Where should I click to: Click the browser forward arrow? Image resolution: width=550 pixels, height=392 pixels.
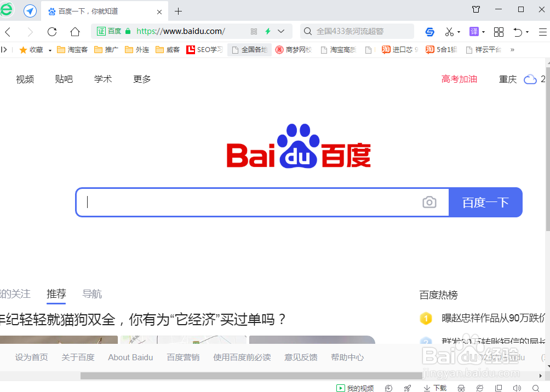click(x=30, y=32)
